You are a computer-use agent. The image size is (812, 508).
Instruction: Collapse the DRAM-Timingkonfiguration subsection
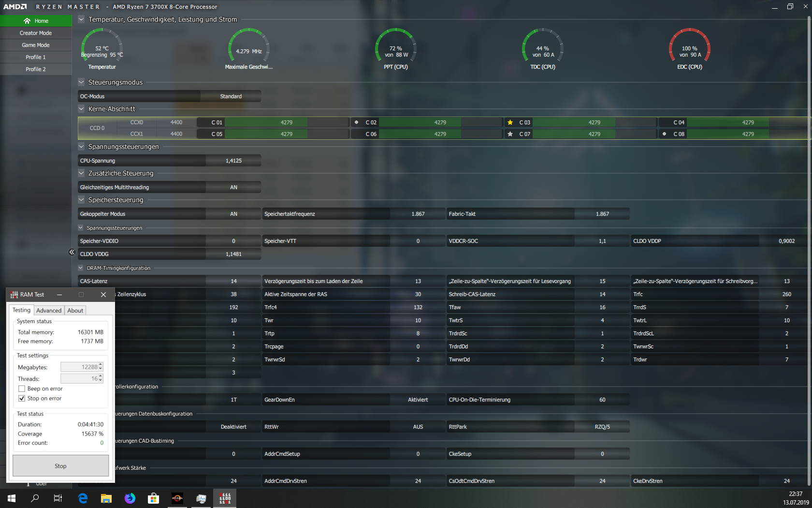coord(81,268)
